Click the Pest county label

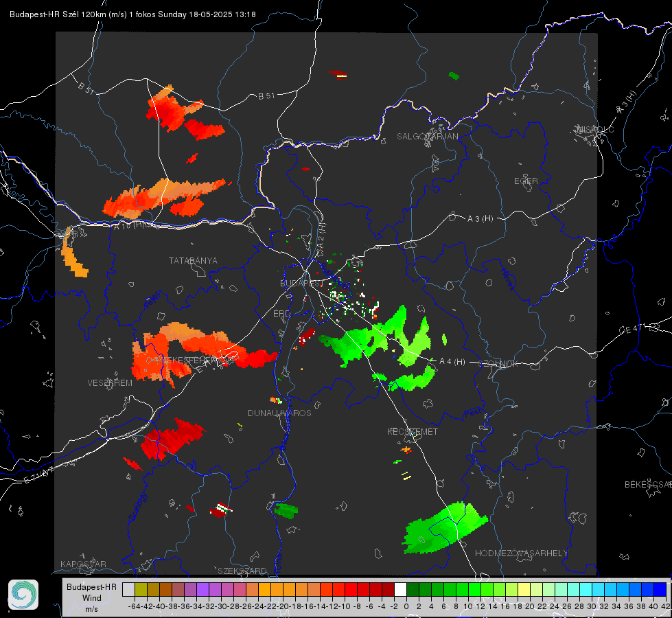tap(473, 413)
